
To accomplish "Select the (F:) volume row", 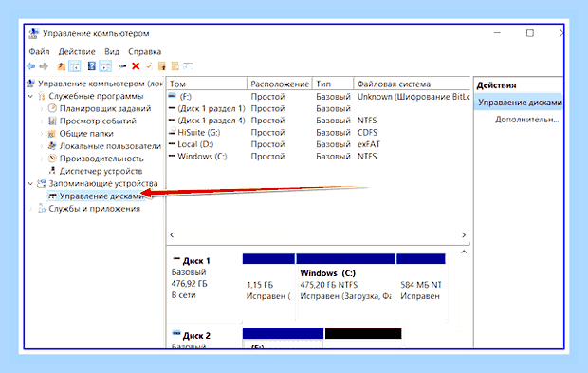I will point(319,97).
